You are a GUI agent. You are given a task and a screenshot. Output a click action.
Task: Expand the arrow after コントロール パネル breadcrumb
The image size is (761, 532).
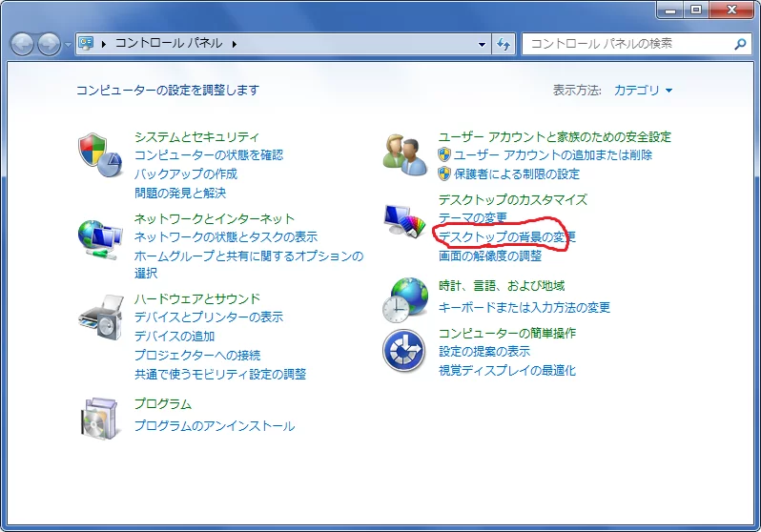[234, 44]
